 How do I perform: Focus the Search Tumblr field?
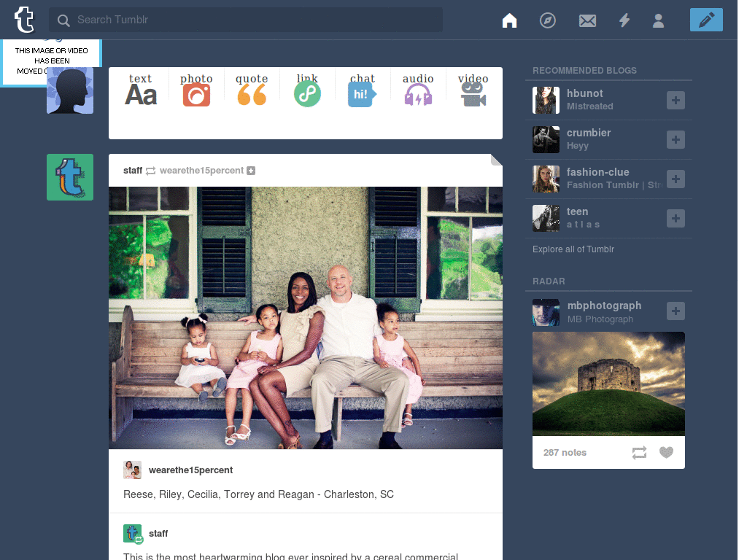245,20
